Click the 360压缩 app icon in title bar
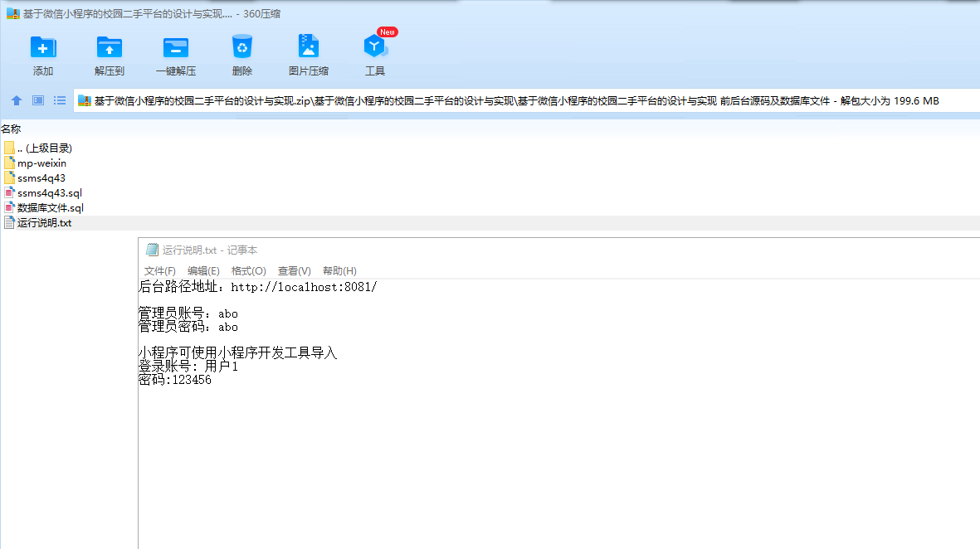The image size is (980, 549). point(13,13)
